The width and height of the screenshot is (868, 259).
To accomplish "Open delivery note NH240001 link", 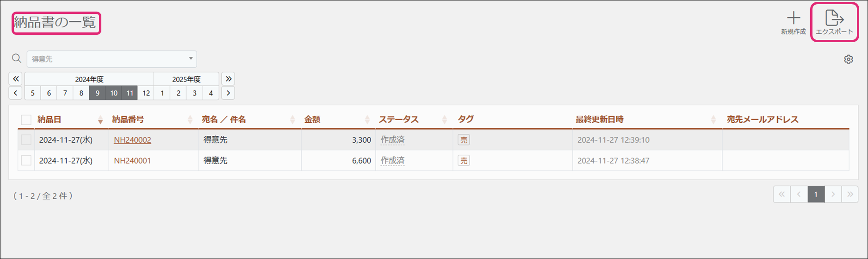I will pyautogui.click(x=132, y=161).
